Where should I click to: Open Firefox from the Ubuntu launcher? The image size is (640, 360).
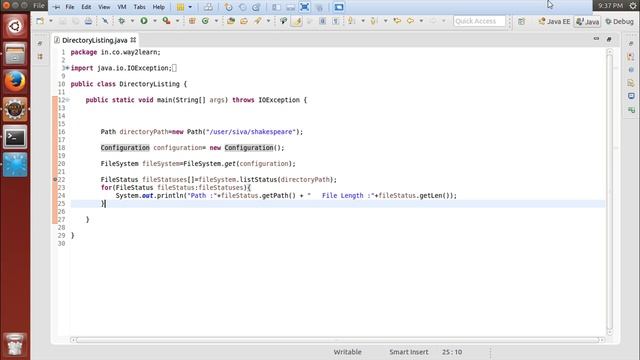coord(15,81)
